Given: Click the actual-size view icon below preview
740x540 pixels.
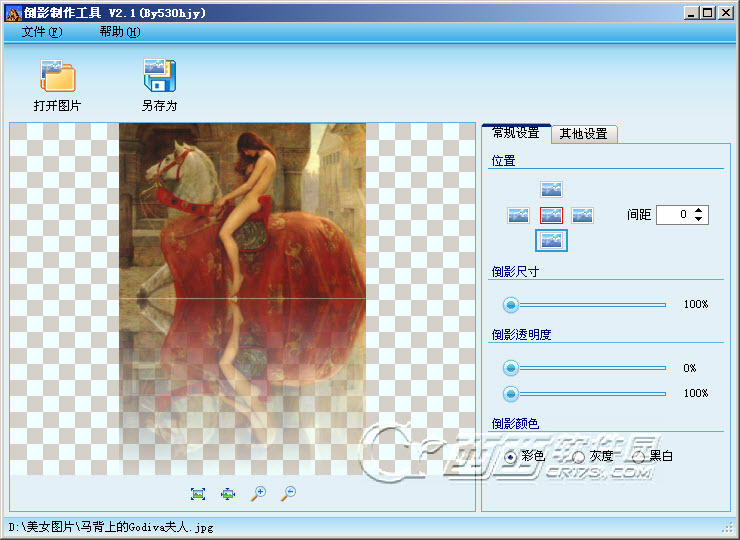Looking at the screenshot, I should coord(198,494).
